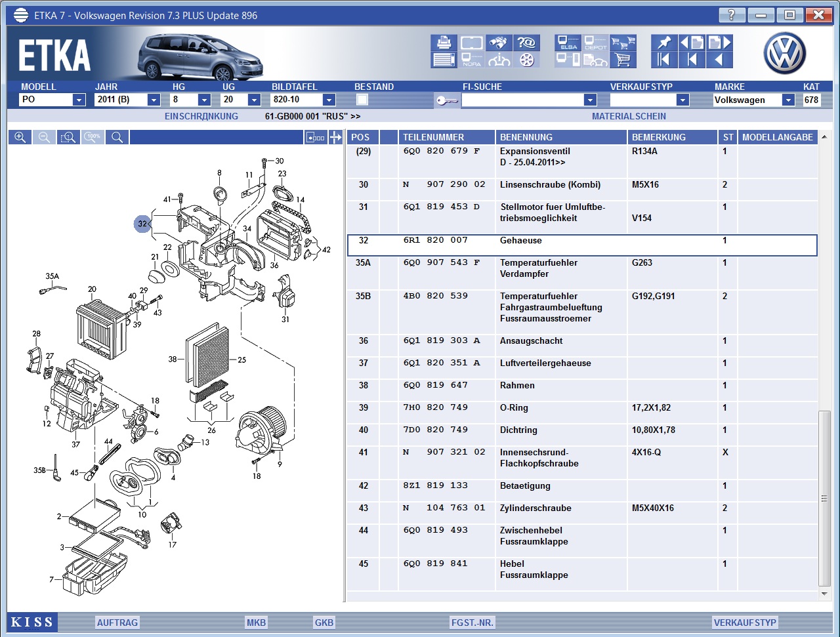Open the JAHR dropdown list
The height and width of the screenshot is (637, 840).
[154, 100]
